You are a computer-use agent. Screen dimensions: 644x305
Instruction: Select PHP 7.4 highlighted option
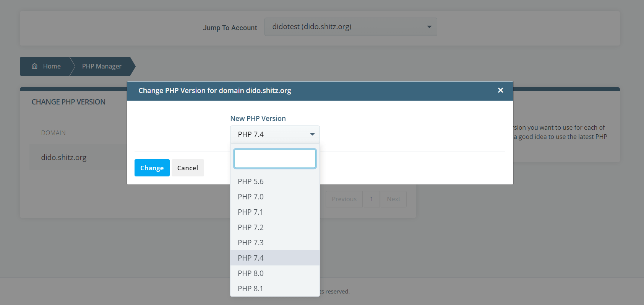275,258
